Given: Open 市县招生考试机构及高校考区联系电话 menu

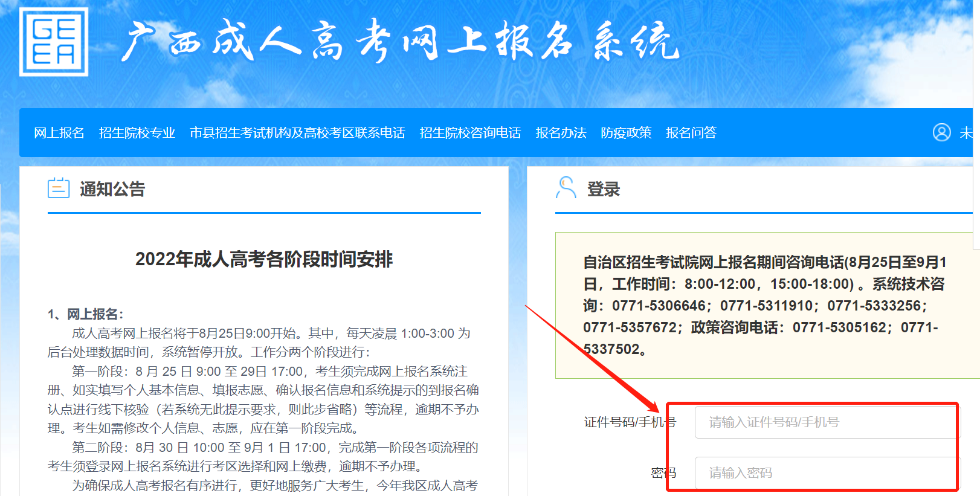Looking at the screenshot, I should click(297, 133).
